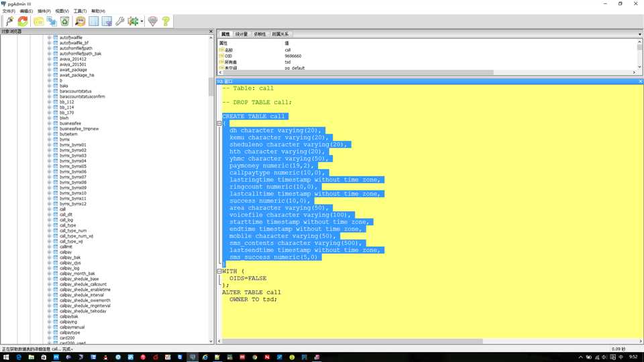Click the businessfee_tmpnew table icon
Viewport: 644px width, 362px height.
pyautogui.click(x=56, y=129)
